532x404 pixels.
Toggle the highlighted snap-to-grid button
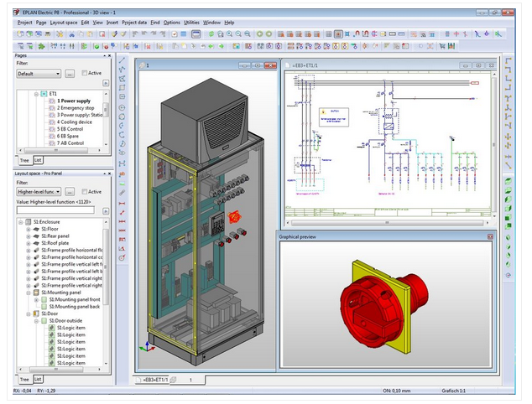click(x=338, y=34)
